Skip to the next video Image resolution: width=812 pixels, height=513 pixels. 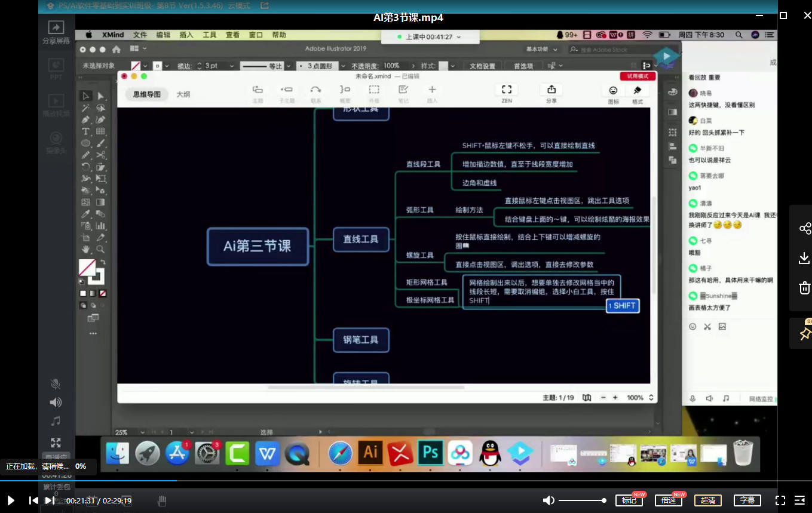pos(50,500)
